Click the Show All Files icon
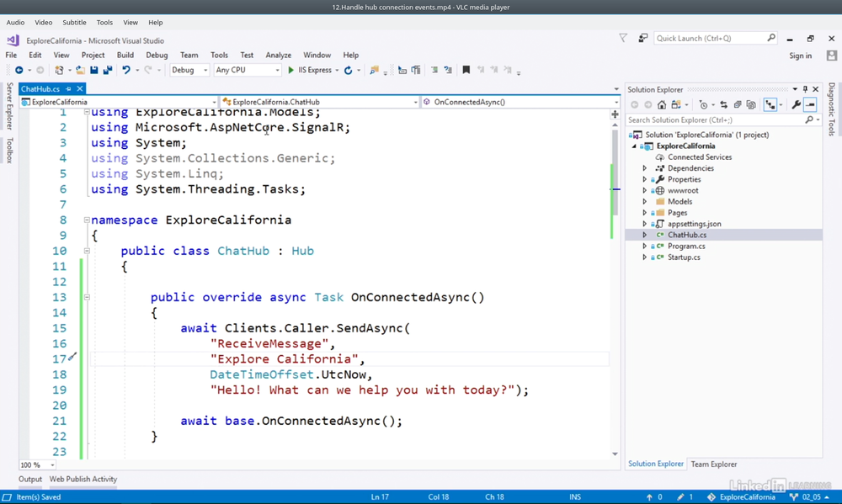The height and width of the screenshot is (504, 842). pyautogui.click(x=751, y=104)
